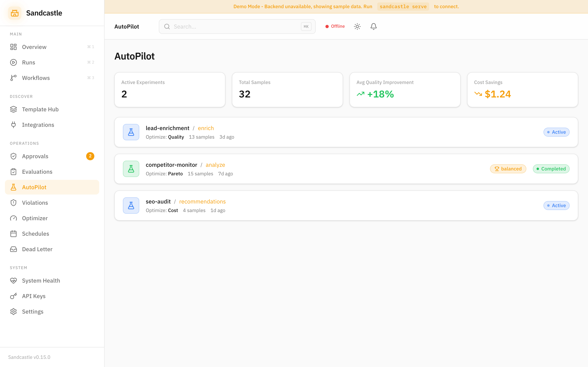Screen dimensions: 588x367
Task: Select the Runs sidebar icon
Action: (13, 62)
